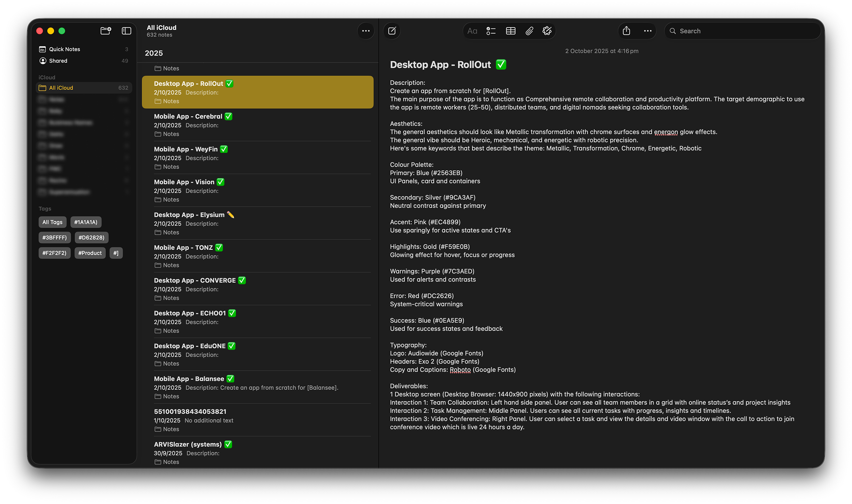Filter by the #1A1A1A) tag

click(86, 222)
